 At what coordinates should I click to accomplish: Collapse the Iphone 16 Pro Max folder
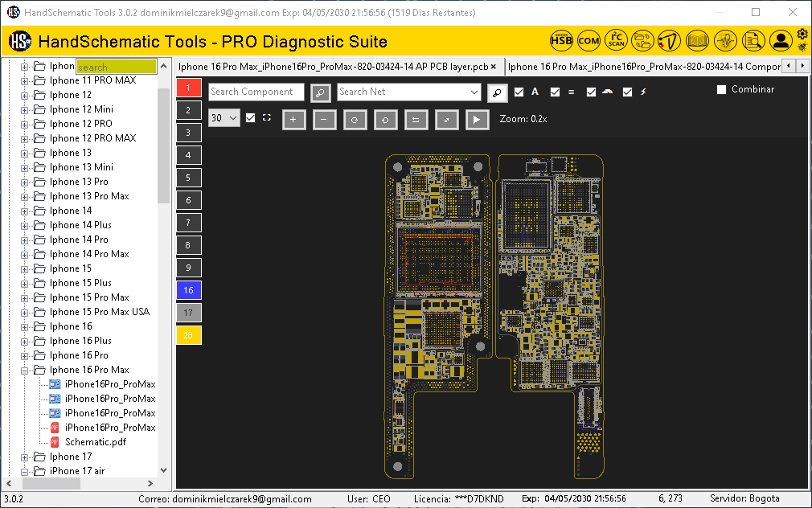[x=24, y=369]
